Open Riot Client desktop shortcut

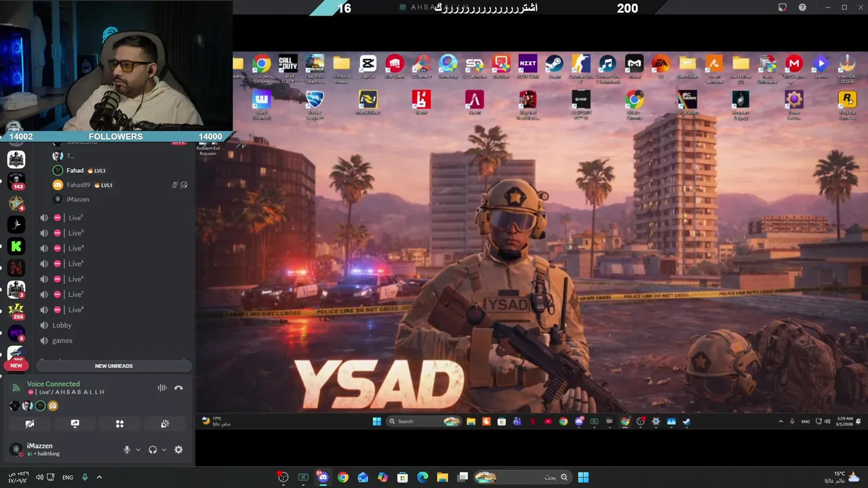coord(395,66)
